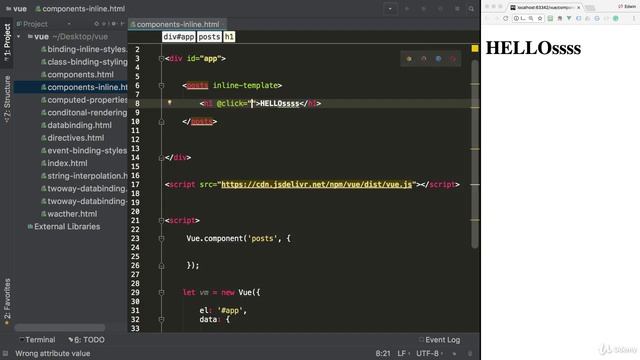Fold the new Vue block on line 29
The image size is (640, 360).
coord(161,292)
